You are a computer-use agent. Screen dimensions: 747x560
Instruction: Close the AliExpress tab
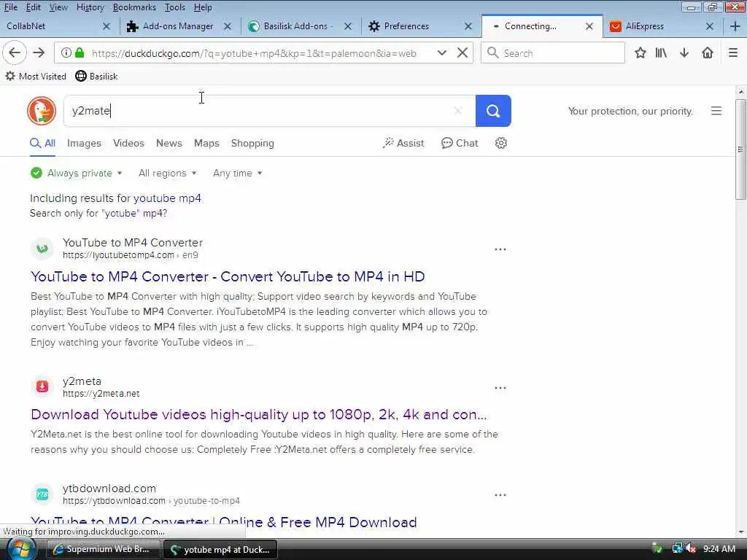coord(709,26)
